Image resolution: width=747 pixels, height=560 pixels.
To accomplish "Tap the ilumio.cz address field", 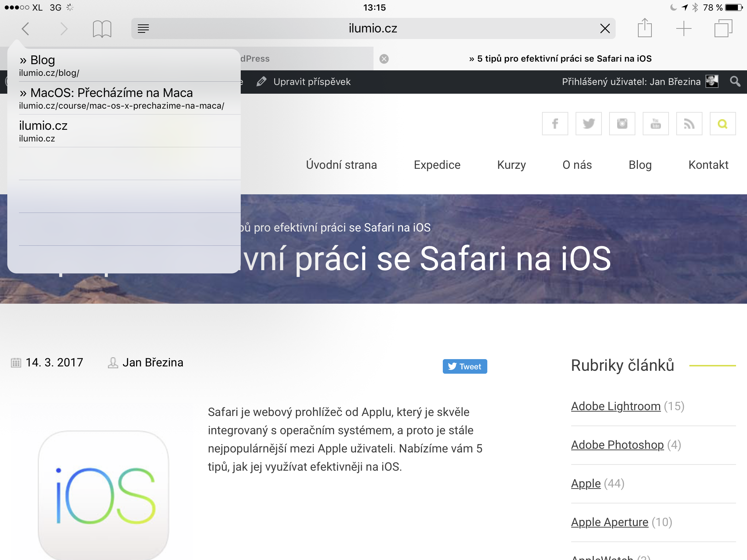I will coord(373,28).
